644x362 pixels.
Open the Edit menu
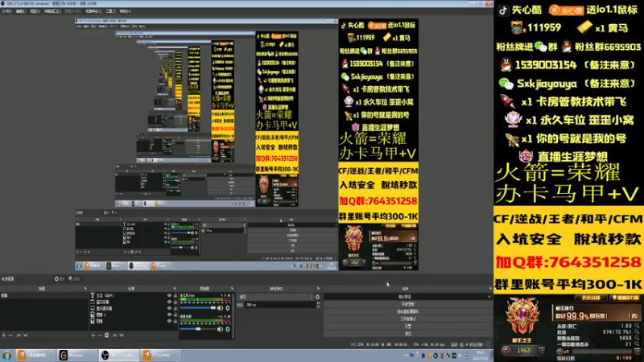21,11
